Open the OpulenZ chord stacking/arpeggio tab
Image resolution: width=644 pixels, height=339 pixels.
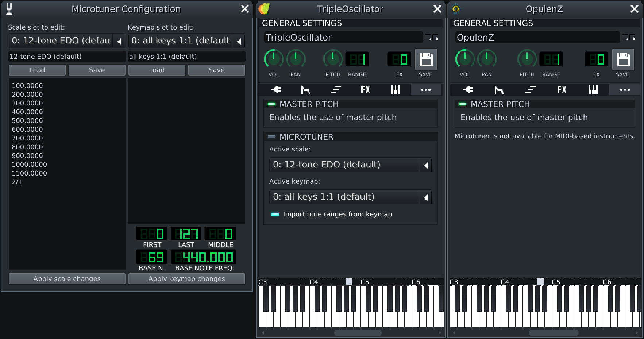[x=530, y=89]
